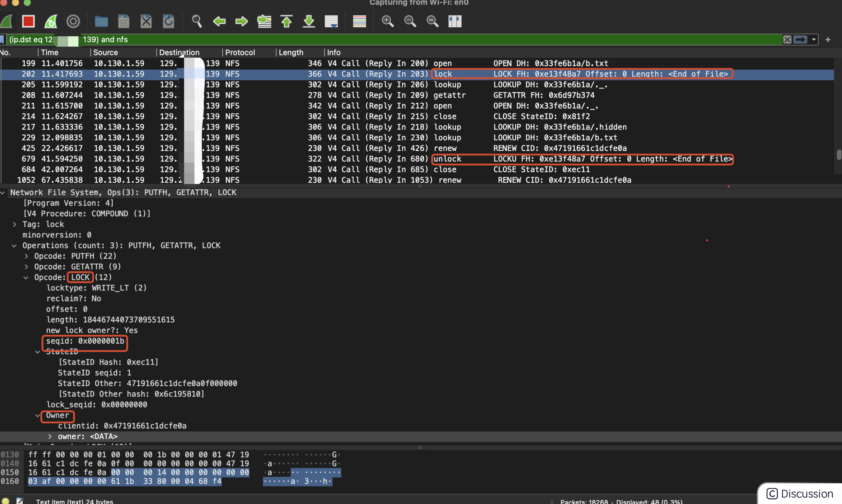Select packet 1052 renew row

(417, 180)
